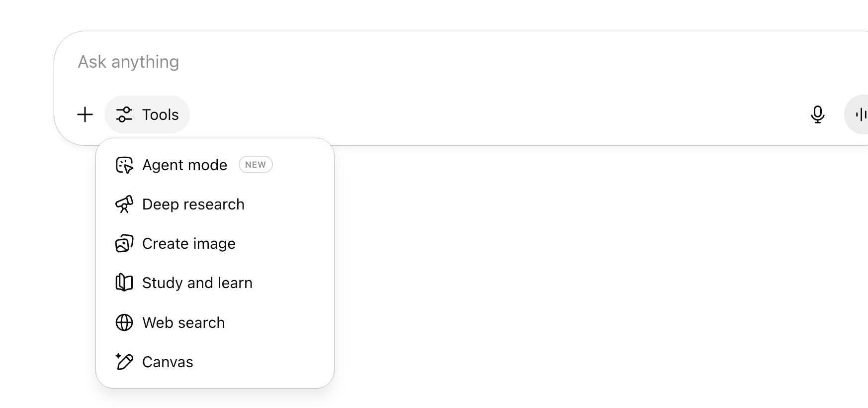Click the sliders icon on the Tools button
868x408 pixels.
tap(124, 114)
